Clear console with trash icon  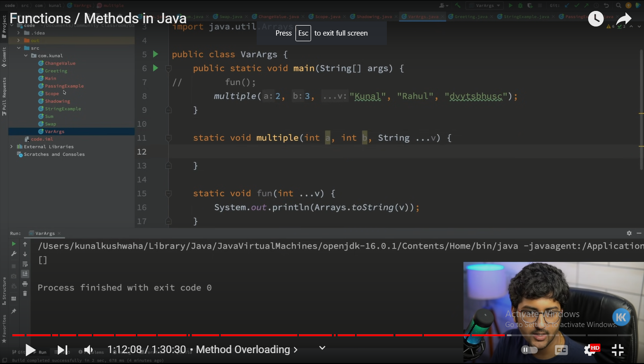[x=25, y=293]
